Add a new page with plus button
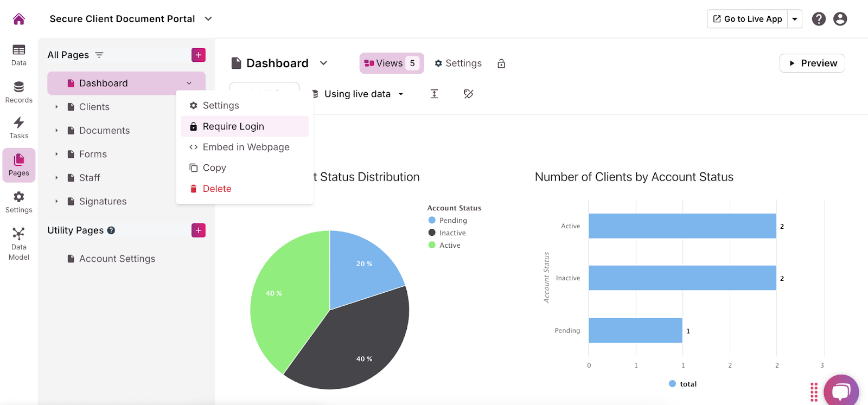 199,55
